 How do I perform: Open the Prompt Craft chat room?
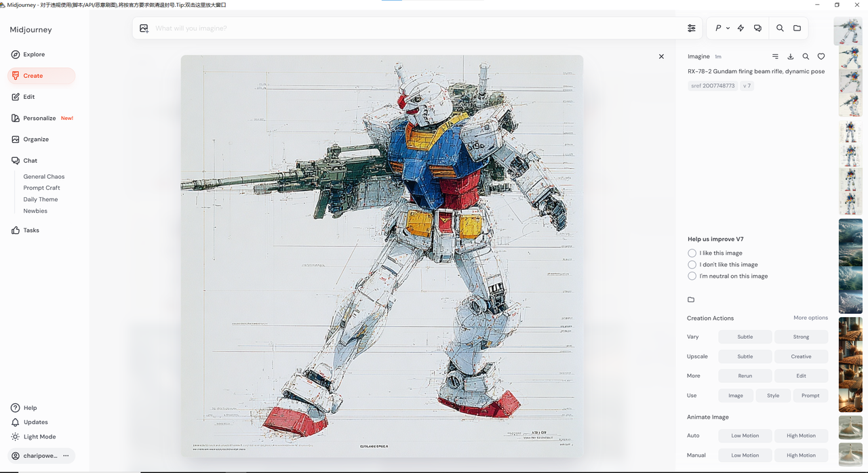(x=42, y=188)
